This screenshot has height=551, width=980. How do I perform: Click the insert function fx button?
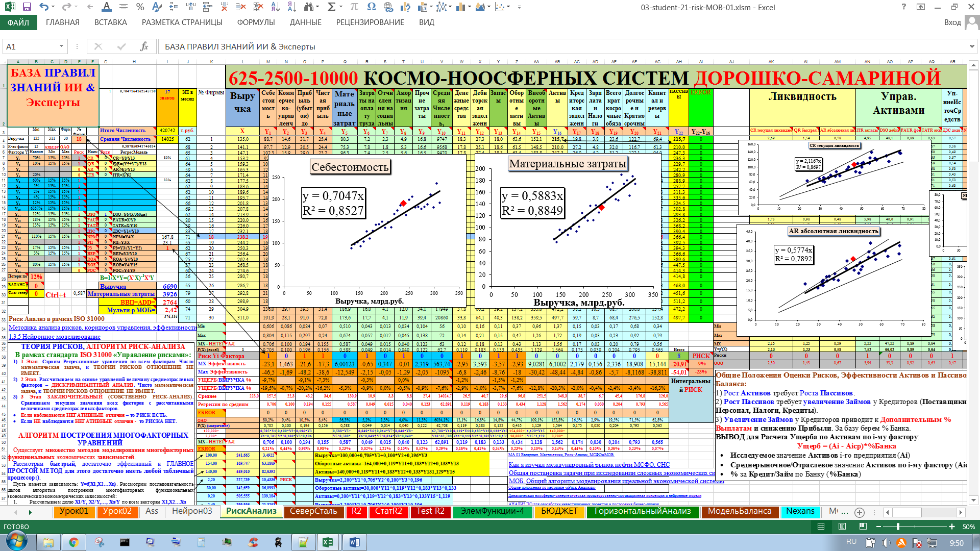pos(144,46)
